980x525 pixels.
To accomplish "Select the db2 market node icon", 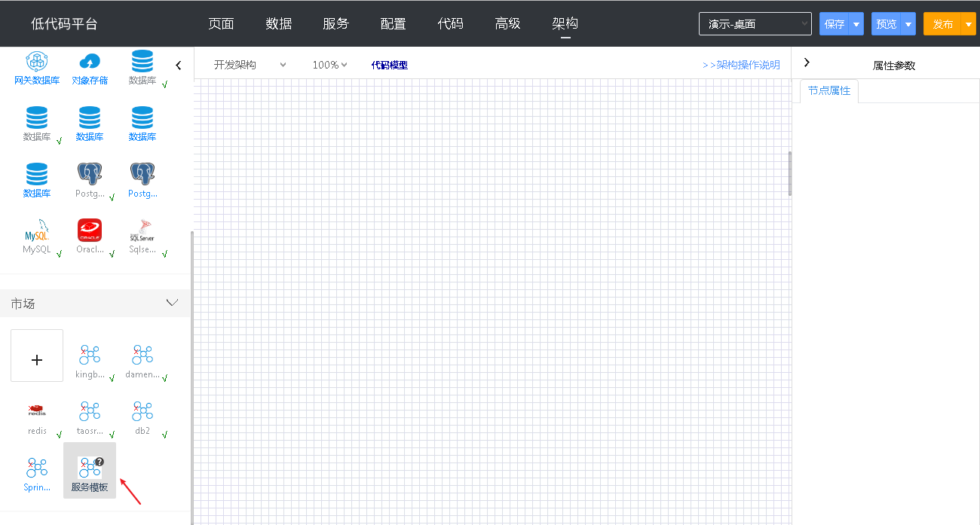I will pos(142,411).
